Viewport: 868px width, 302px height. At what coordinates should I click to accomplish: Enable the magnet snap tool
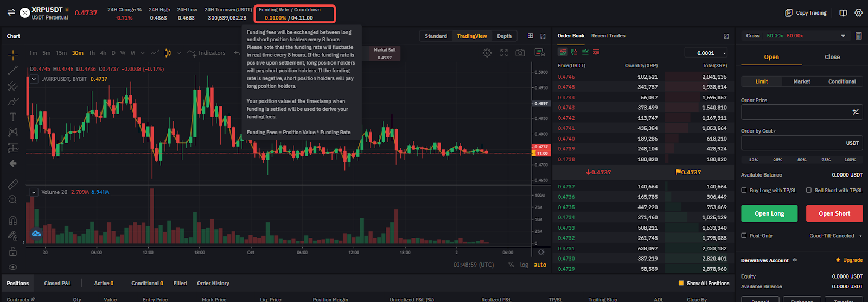point(13,221)
